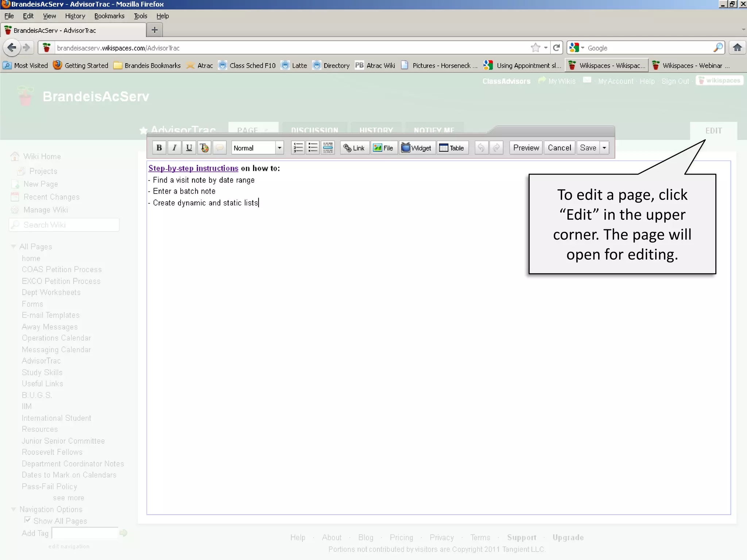Screen dimensions: 747x560
Task: Show the list of all tabs
Action: (x=743, y=30)
